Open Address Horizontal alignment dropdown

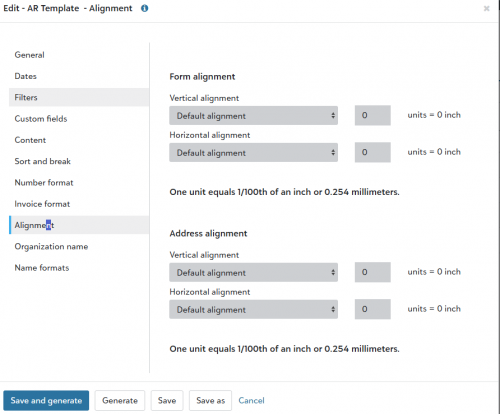tap(253, 309)
